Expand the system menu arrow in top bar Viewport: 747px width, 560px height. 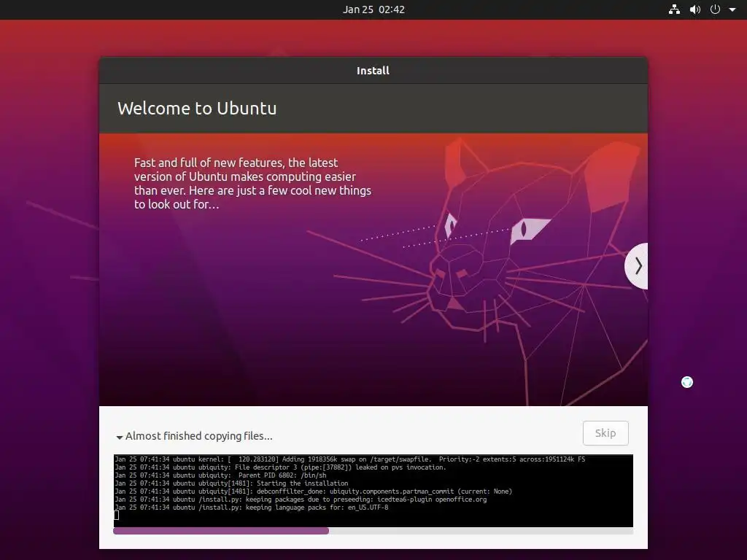(x=732, y=9)
